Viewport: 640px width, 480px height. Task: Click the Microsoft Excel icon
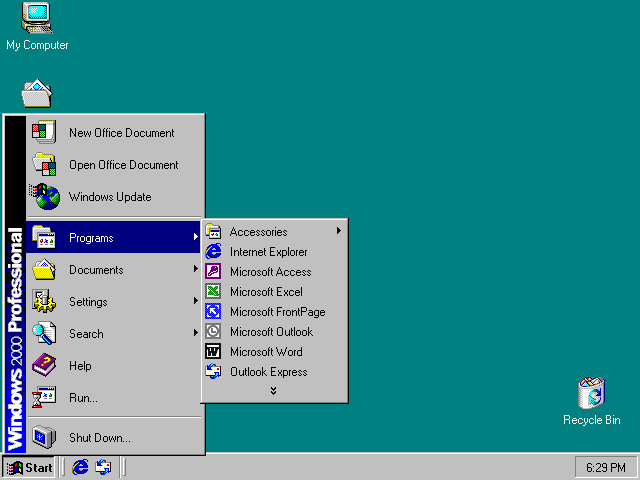tap(213, 291)
